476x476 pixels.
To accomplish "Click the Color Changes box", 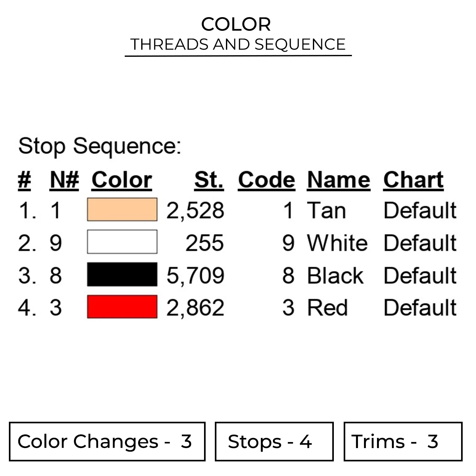I will tap(107, 441).
